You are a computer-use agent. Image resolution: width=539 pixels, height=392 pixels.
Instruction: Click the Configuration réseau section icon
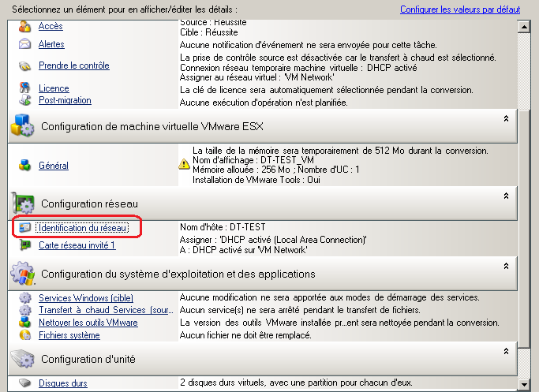(x=23, y=203)
